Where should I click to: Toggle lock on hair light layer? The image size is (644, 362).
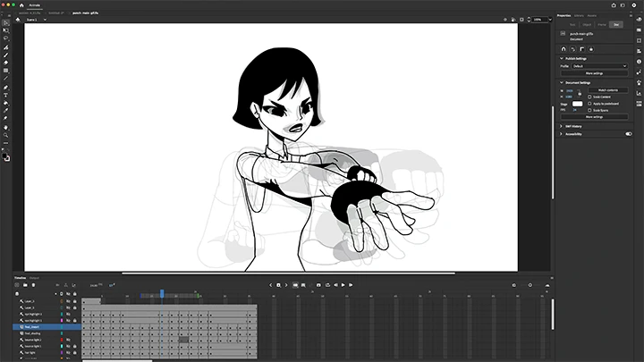[x=75, y=352]
